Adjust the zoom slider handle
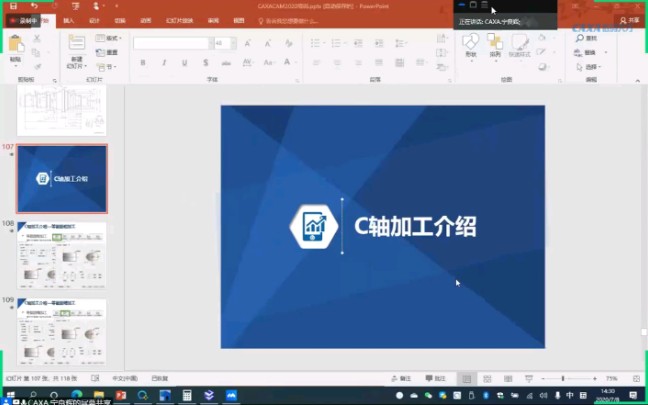Viewport: 648px width, 405px height. [563, 379]
